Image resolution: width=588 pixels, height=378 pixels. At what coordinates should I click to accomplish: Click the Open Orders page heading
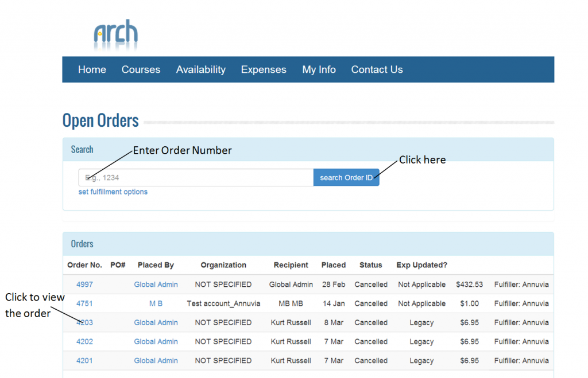point(100,120)
